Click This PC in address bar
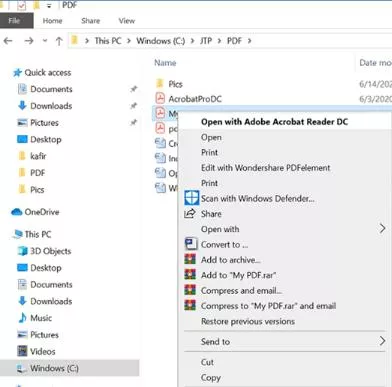392x387 pixels. point(108,41)
